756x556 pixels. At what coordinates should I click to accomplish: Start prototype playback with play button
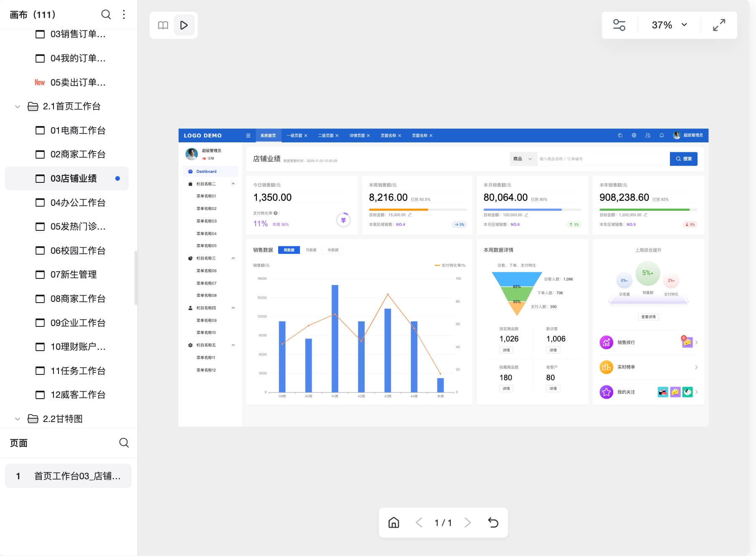184,25
